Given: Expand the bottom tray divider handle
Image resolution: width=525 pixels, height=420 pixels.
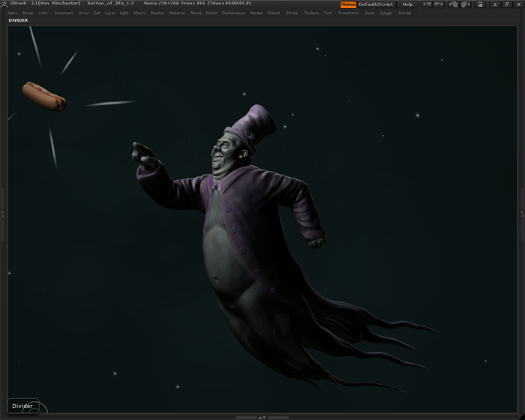Looking at the screenshot, I should click(x=262, y=417).
